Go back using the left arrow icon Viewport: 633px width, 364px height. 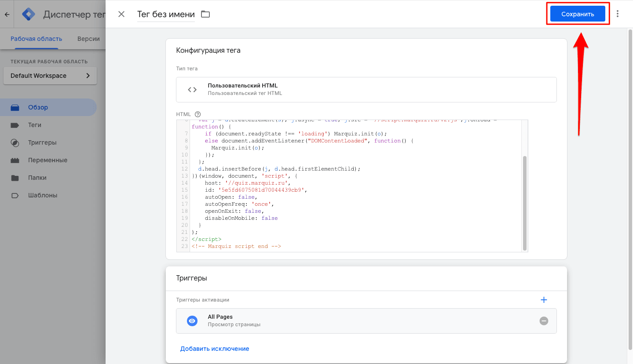click(7, 14)
